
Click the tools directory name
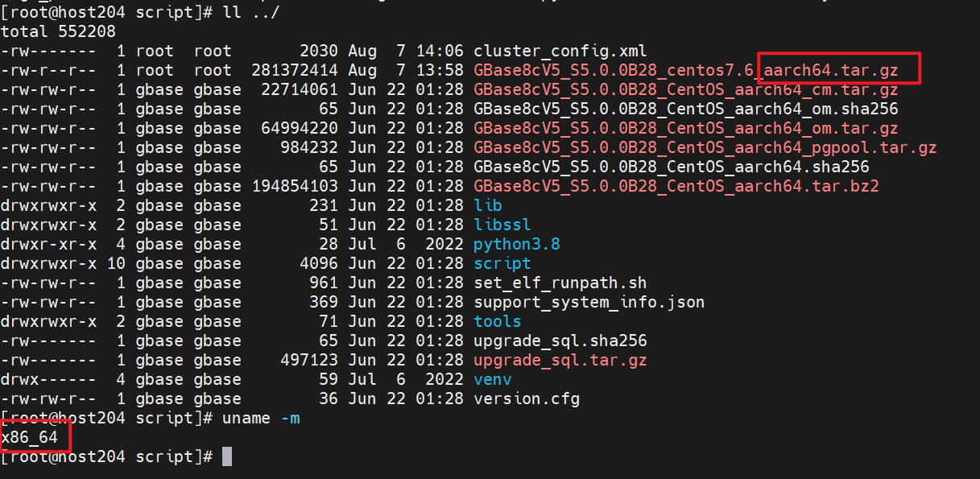pos(498,321)
